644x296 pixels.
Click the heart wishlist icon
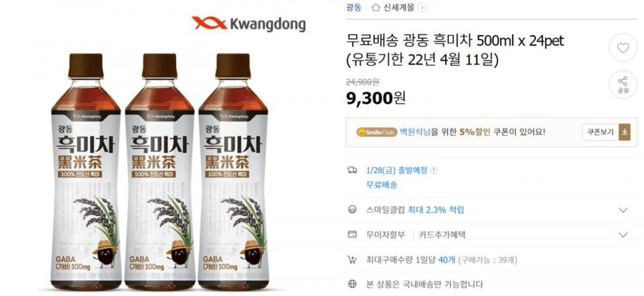623,48
